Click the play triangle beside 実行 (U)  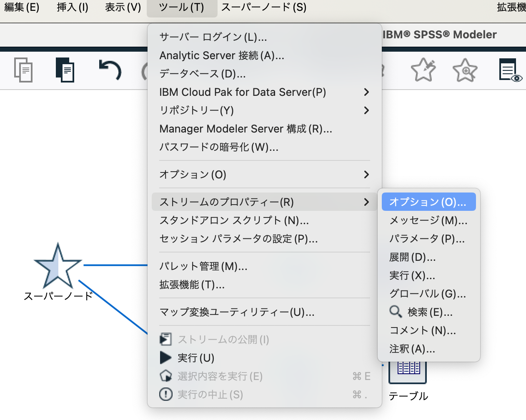(165, 357)
